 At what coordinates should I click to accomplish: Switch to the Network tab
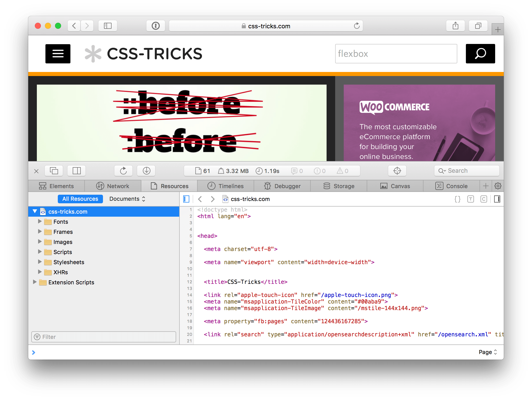(113, 186)
